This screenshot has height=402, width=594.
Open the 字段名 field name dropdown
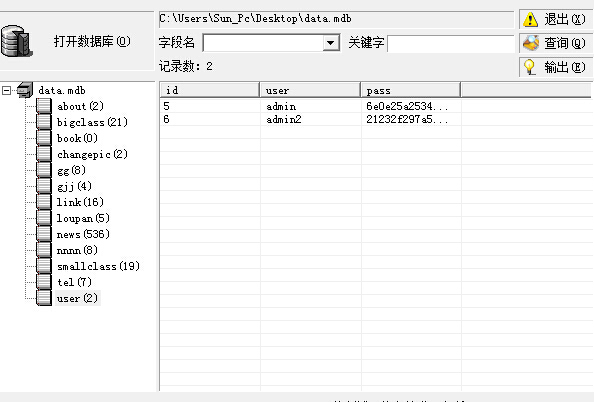(x=330, y=43)
